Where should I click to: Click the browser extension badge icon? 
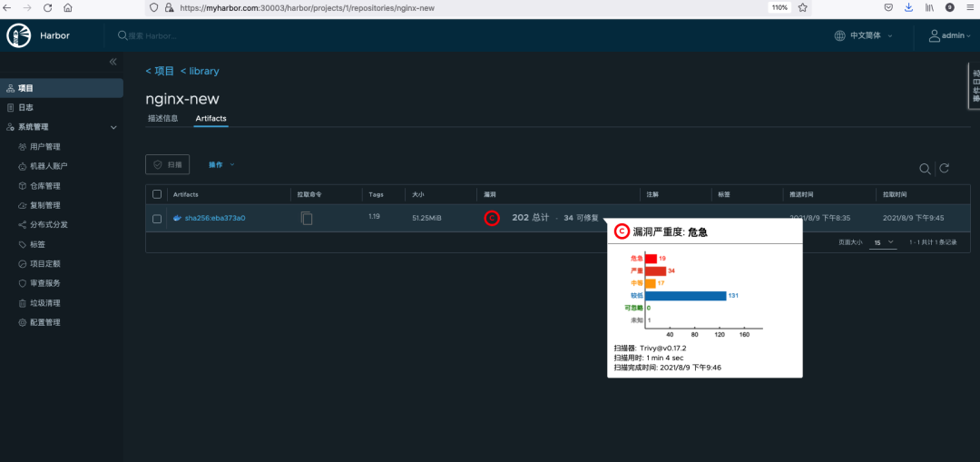(950, 7)
